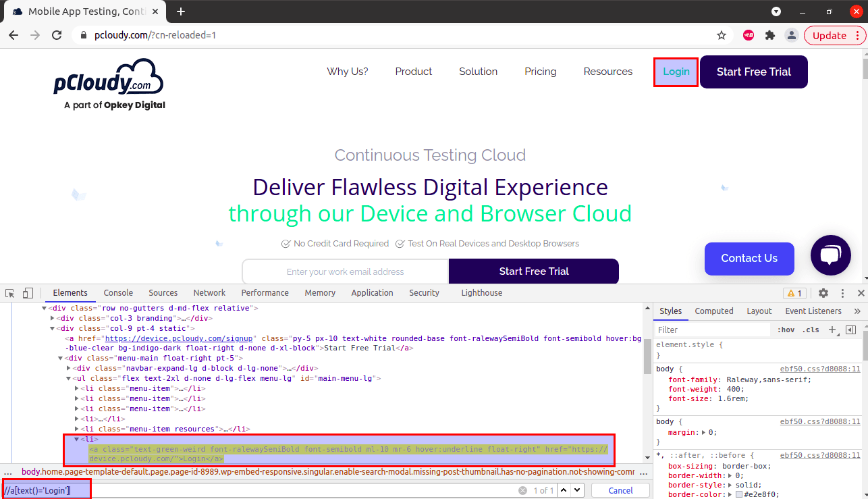Toggle the device toolbar icon
Viewport: 868px width, 499px height.
pos(28,293)
